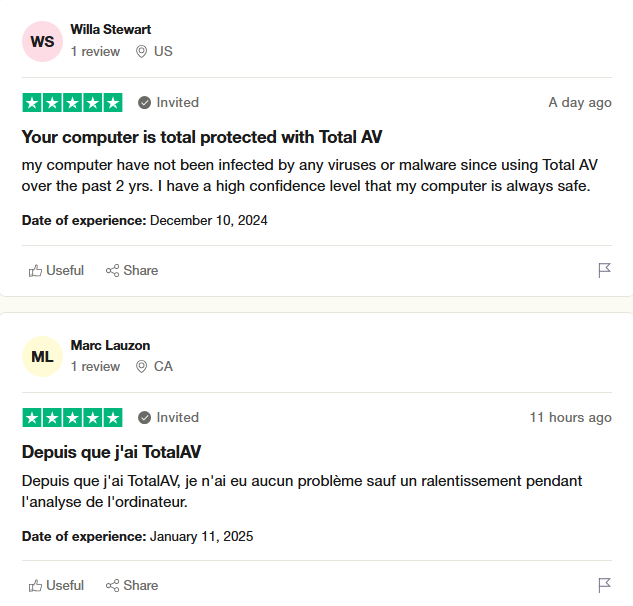Click Marc Lauzon's ML avatar

[42, 356]
